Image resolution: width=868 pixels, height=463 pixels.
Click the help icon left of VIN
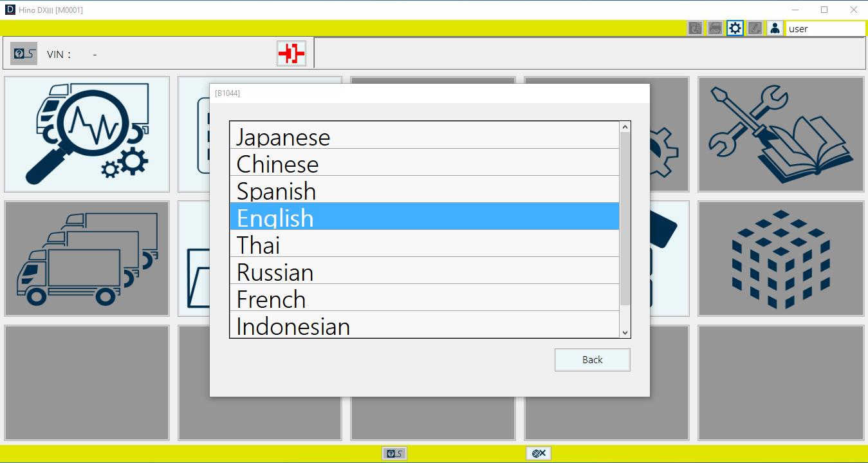coord(24,53)
